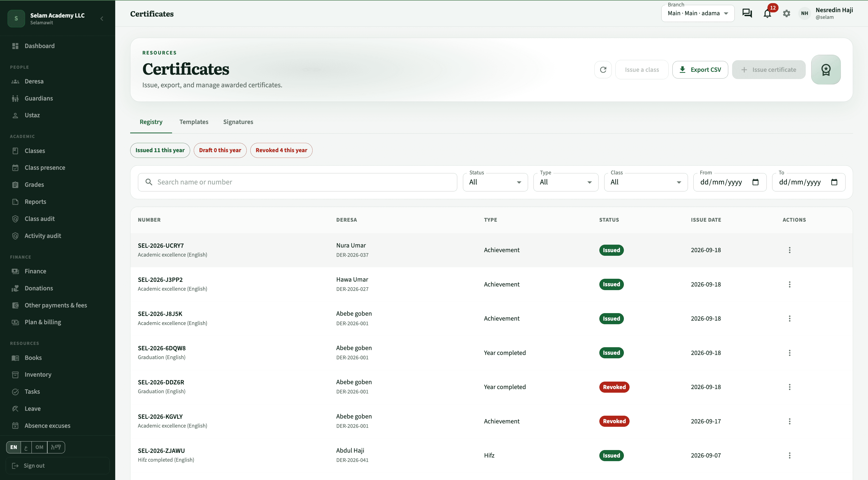Select the Registry tab
Viewport: 868px width, 480px height.
[151, 122]
